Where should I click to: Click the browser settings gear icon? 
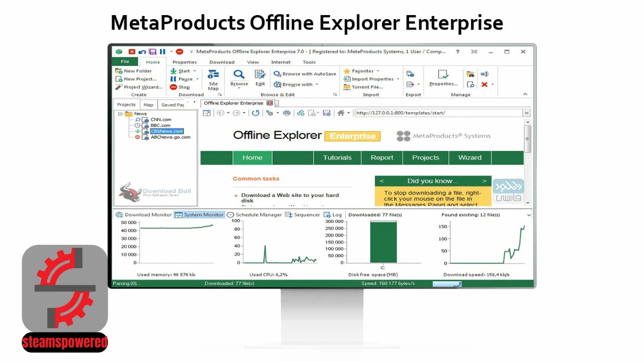(x=270, y=113)
